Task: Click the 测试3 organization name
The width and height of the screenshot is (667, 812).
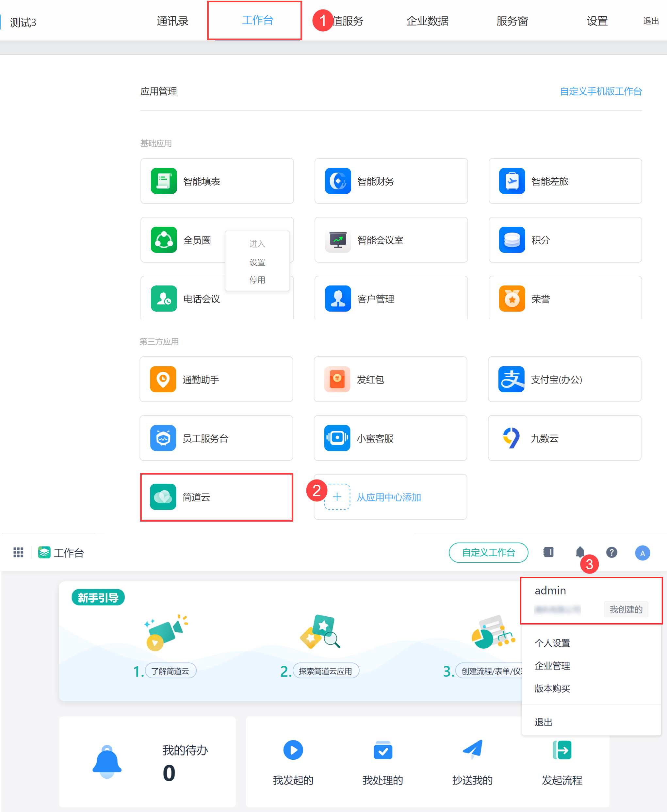Action: (23, 23)
